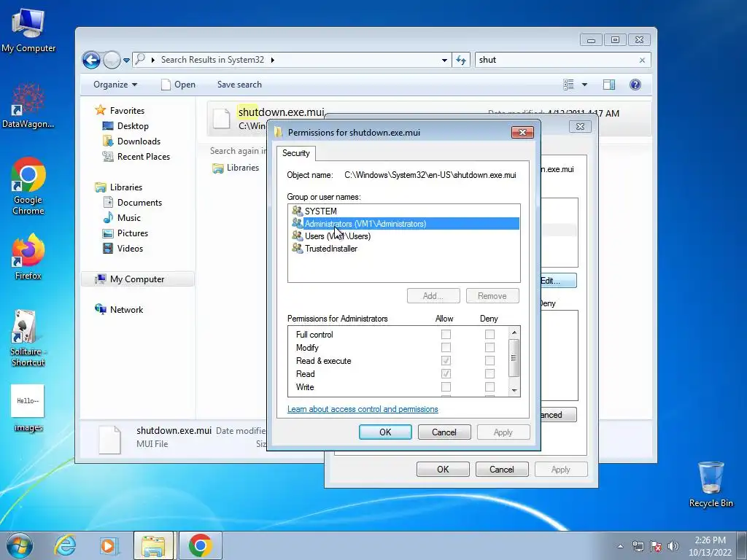This screenshot has height=560, width=747.
Task: Open Chrome from the taskbar
Action: point(200,545)
